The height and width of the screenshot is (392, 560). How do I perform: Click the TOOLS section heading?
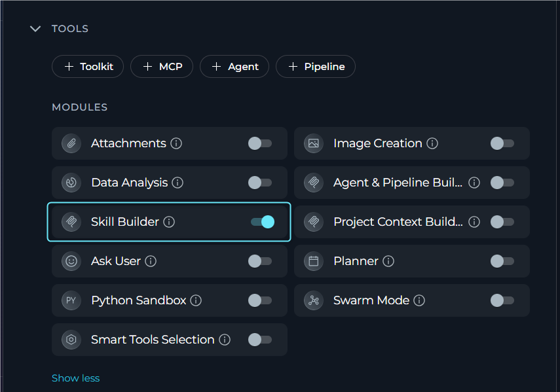coord(70,29)
